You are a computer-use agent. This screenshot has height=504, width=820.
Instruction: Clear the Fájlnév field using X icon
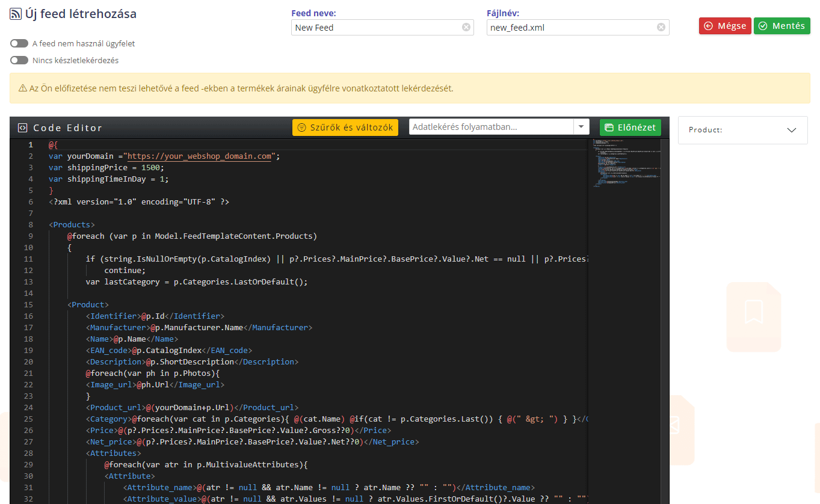click(x=661, y=27)
